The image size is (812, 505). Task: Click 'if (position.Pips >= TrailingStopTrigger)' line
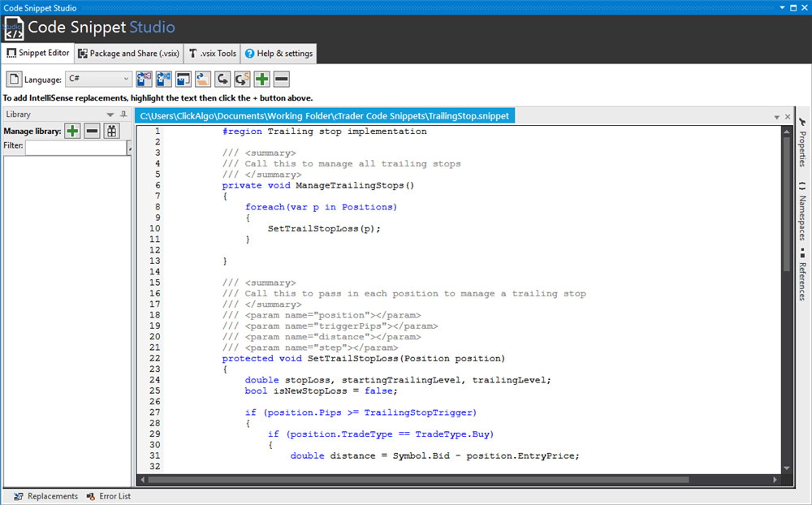361,412
